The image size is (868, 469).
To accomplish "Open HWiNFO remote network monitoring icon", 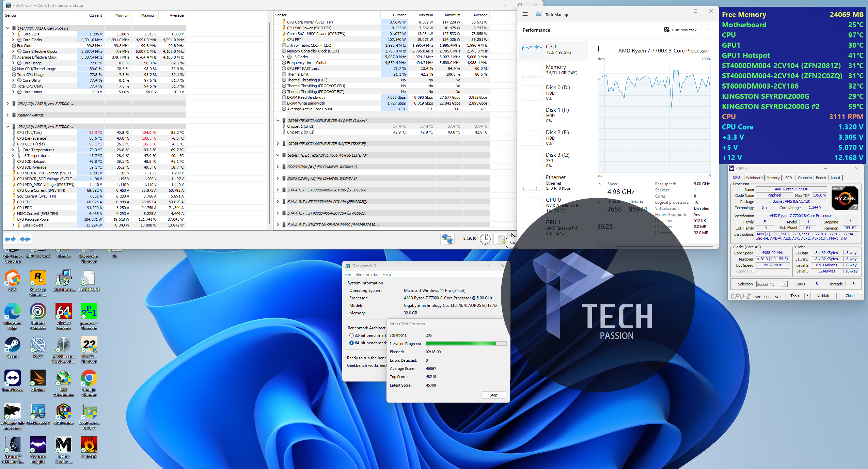I will (447, 239).
